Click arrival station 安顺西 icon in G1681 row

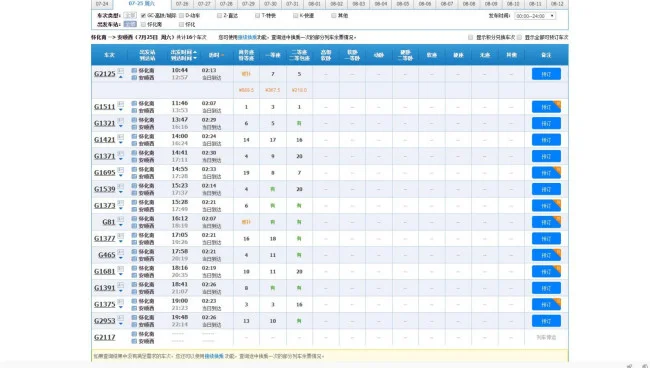pos(134,275)
